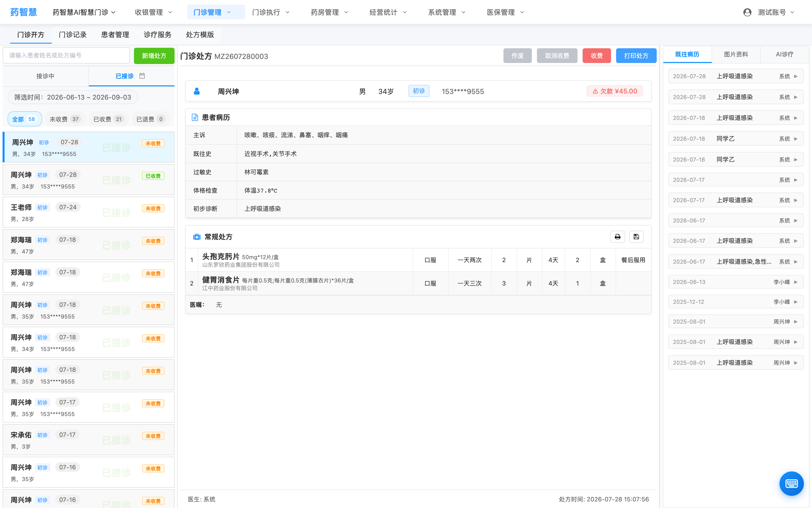
Task: Click the warning icon in 欠款 badge
Action: tap(595, 91)
